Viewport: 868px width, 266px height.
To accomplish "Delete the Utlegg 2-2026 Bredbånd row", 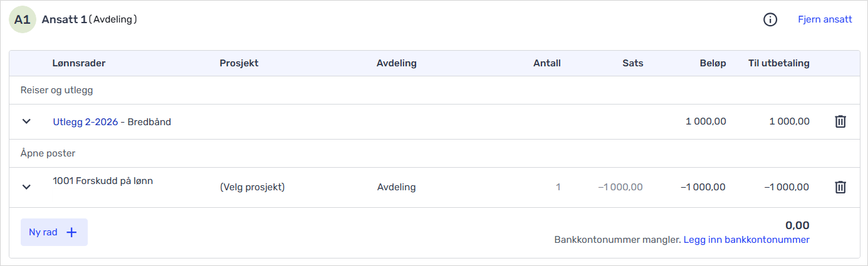I will pos(840,121).
